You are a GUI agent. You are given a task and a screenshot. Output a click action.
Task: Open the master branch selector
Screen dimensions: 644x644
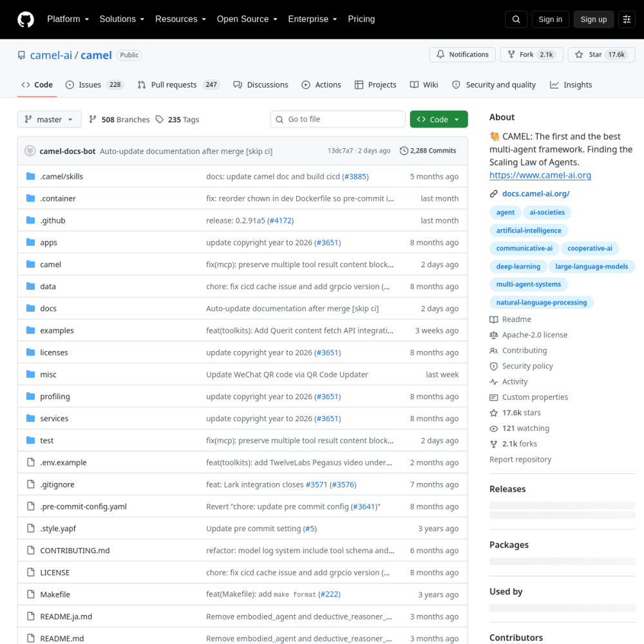pos(50,119)
